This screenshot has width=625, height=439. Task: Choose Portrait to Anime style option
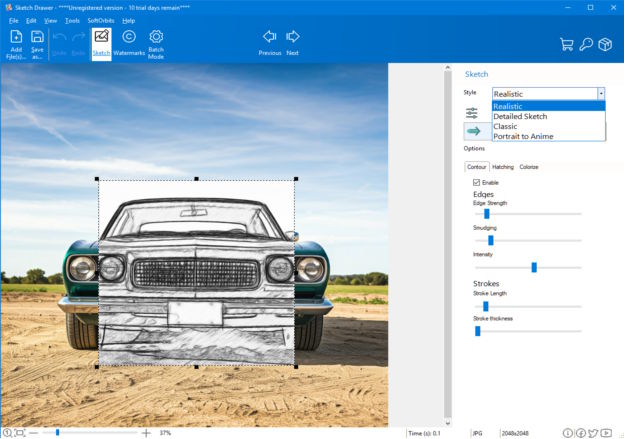[548, 136]
